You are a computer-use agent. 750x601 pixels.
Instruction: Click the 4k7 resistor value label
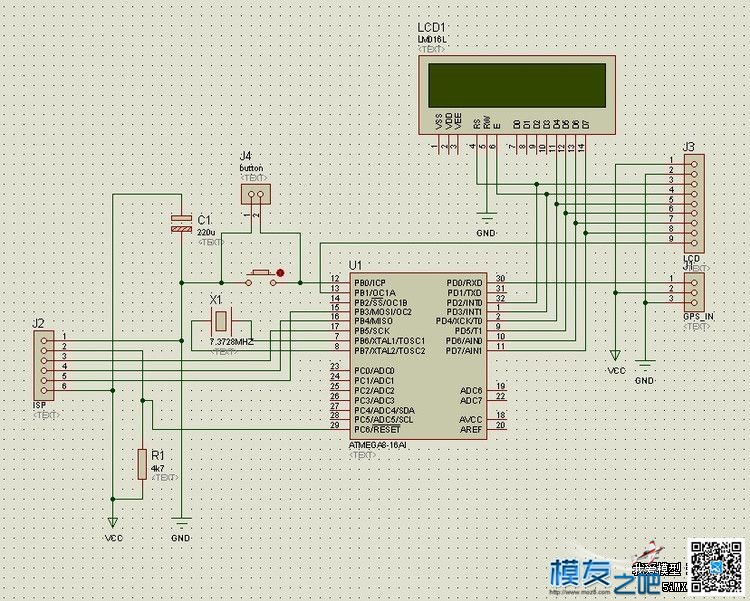pos(157,468)
